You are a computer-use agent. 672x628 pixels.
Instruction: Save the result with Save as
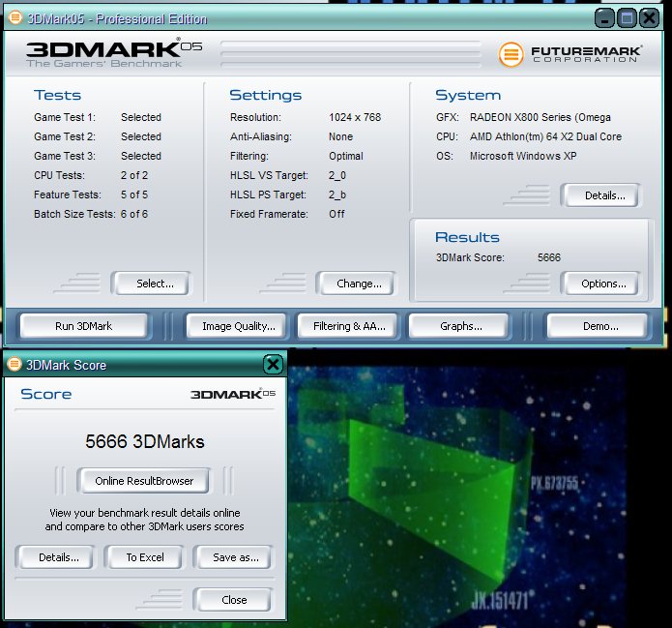click(233, 556)
